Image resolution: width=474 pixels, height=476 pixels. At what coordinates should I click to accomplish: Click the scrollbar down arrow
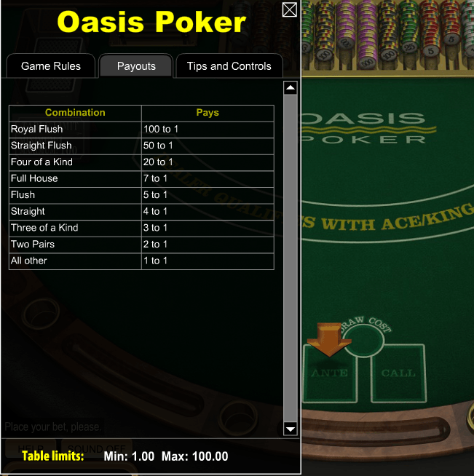coord(291,429)
